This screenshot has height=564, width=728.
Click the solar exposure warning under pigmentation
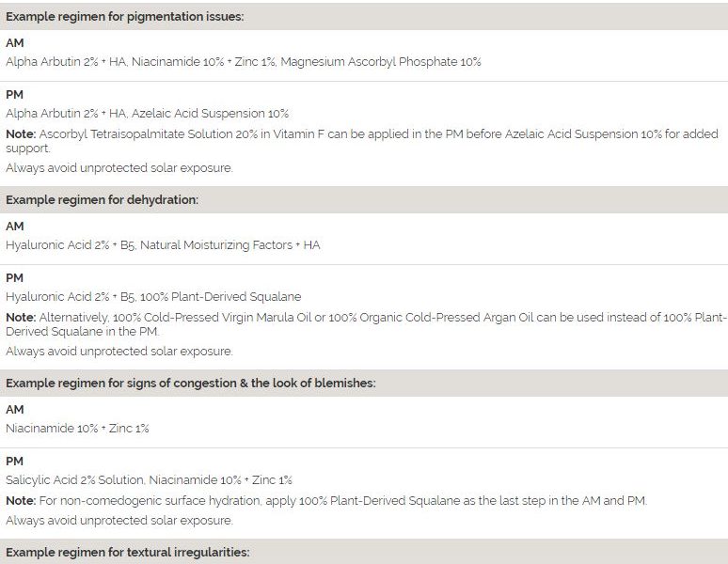click(119, 168)
